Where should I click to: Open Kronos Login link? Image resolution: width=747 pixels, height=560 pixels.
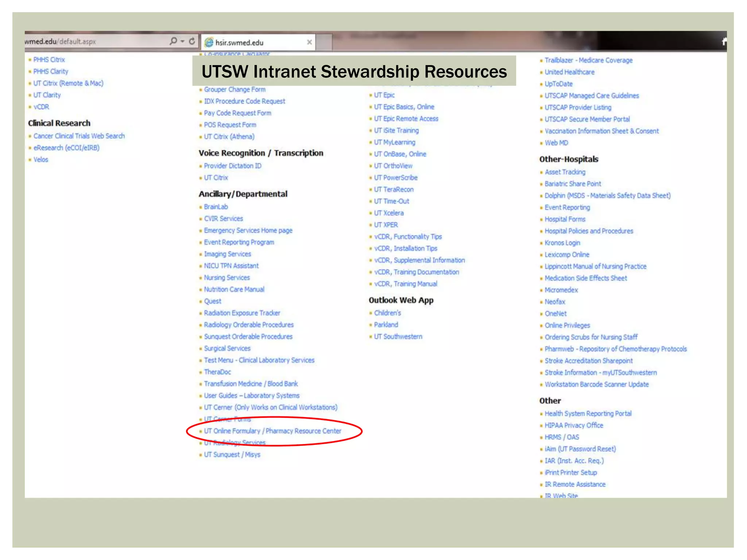click(x=562, y=243)
